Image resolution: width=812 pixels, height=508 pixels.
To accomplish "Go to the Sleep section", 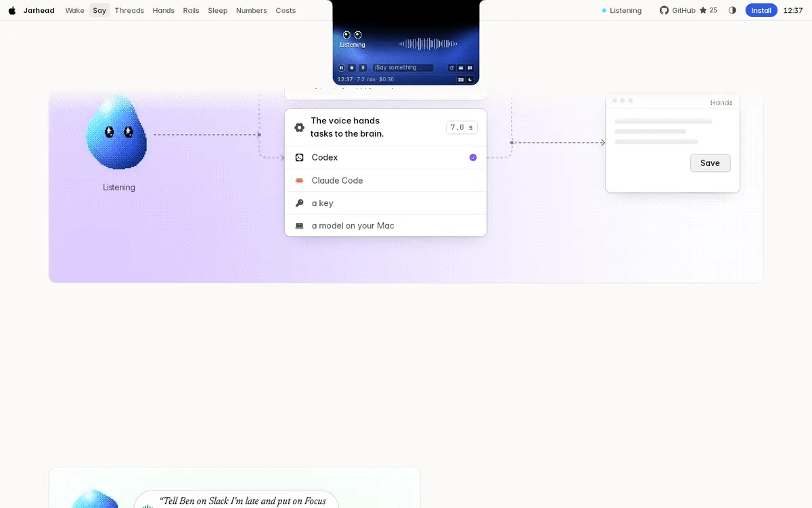I will coord(217,10).
